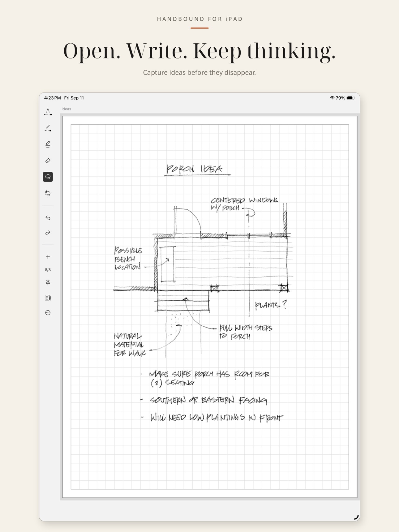399x532 pixels.
Task: Tap the 'Will need low plantings' line
Action: (x=216, y=418)
